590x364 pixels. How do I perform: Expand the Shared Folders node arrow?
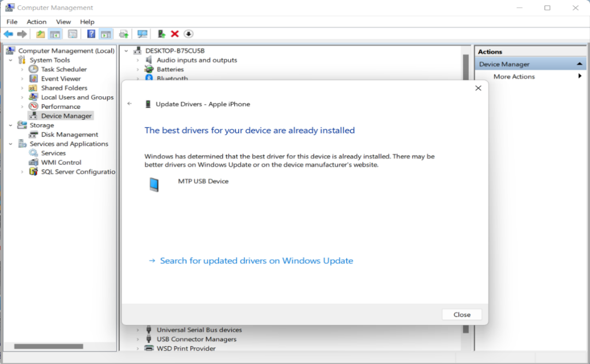point(22,88)
